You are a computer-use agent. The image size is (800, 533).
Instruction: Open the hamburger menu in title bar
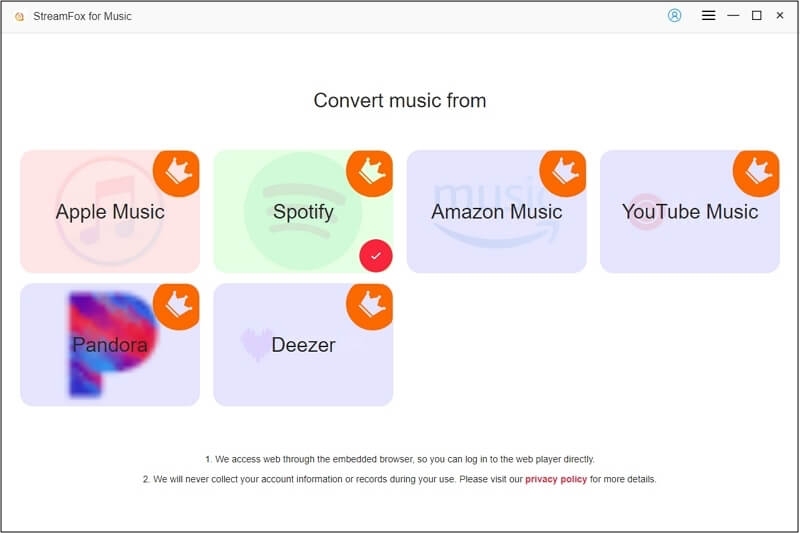708,16
